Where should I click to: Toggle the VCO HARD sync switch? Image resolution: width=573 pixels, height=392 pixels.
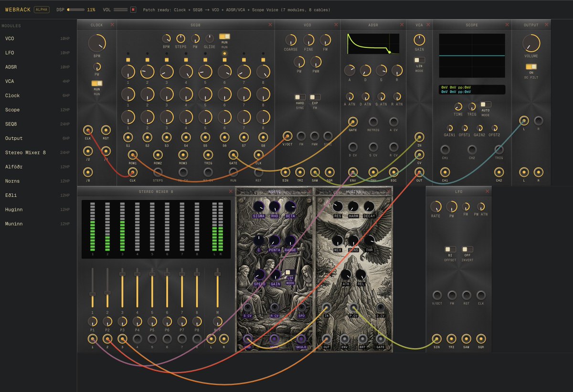(x=300, y=97)
